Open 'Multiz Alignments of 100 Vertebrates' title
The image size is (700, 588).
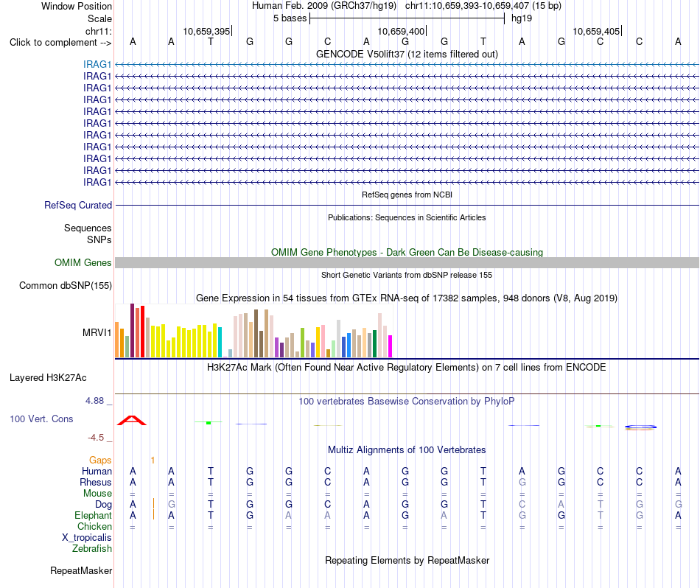click(407, 450)
